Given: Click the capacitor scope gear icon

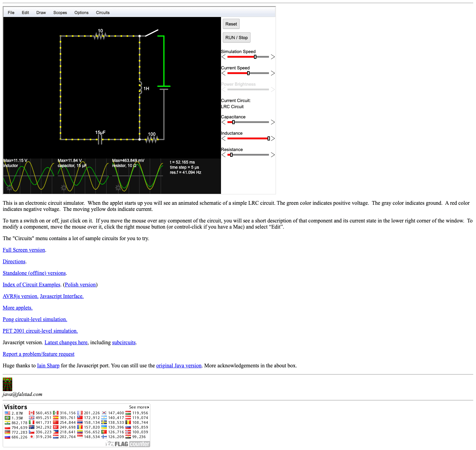Looking at the screenshot, I should tap(64, 188).
